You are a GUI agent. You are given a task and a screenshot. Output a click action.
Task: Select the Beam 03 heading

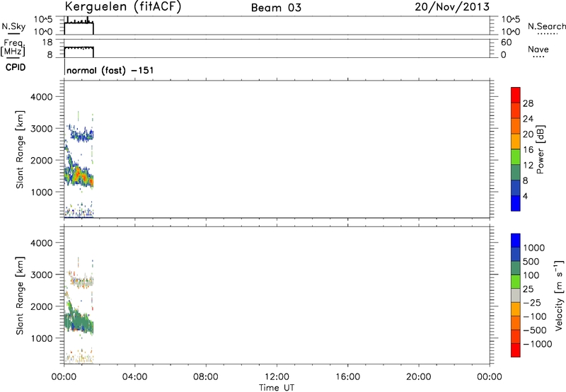click(x=276, y=8)
